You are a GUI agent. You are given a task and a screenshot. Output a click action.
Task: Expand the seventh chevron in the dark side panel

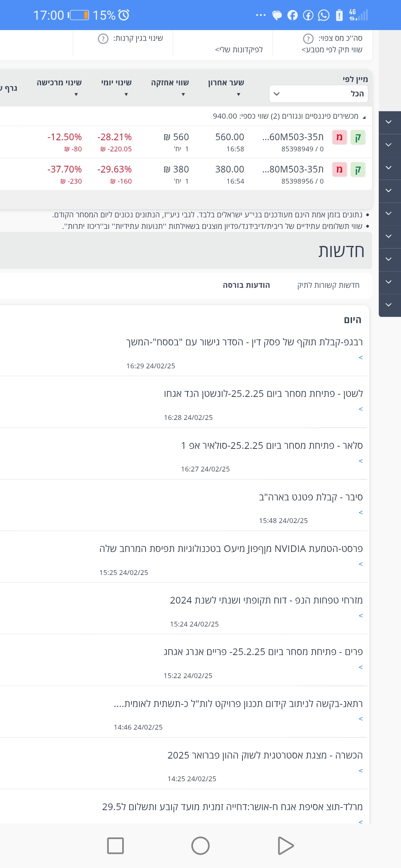coord(389,259)
